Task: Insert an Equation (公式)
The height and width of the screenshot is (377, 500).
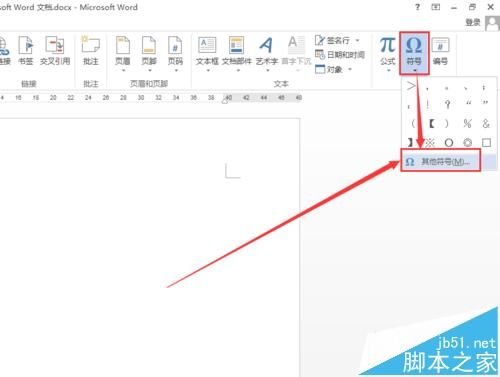Action: click(x=388, y=53)
